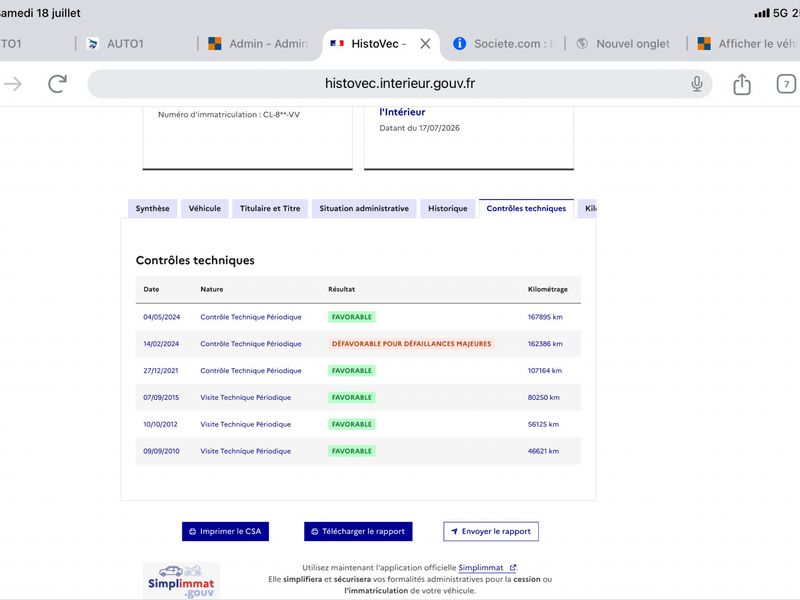Click the HistoVec tab French flag favicon

point(337,43)
